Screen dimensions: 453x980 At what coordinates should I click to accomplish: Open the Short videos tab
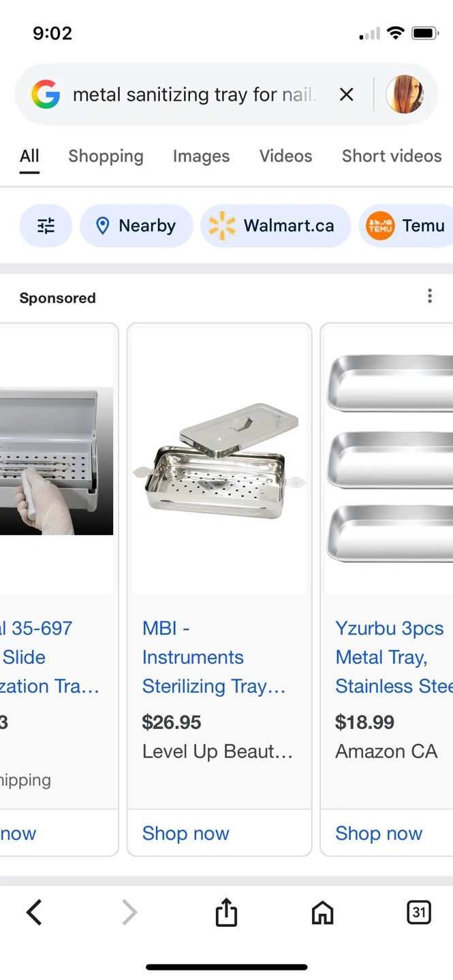(x=392, y=156)
